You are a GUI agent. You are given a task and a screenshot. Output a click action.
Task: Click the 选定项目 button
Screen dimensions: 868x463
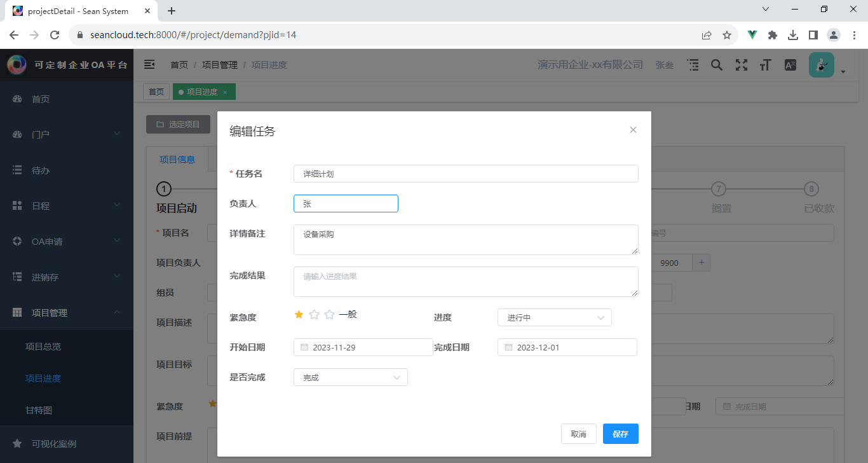click(178, 125)
